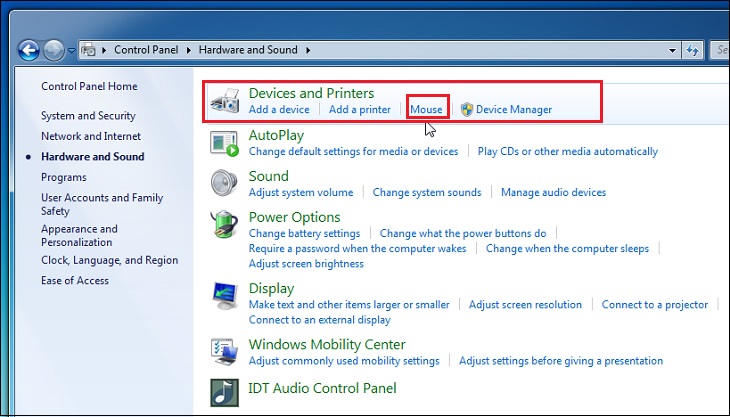Viewport: 730px width, 417px height.
Task: Click the Display monitor icon
Action: [224, 296]
